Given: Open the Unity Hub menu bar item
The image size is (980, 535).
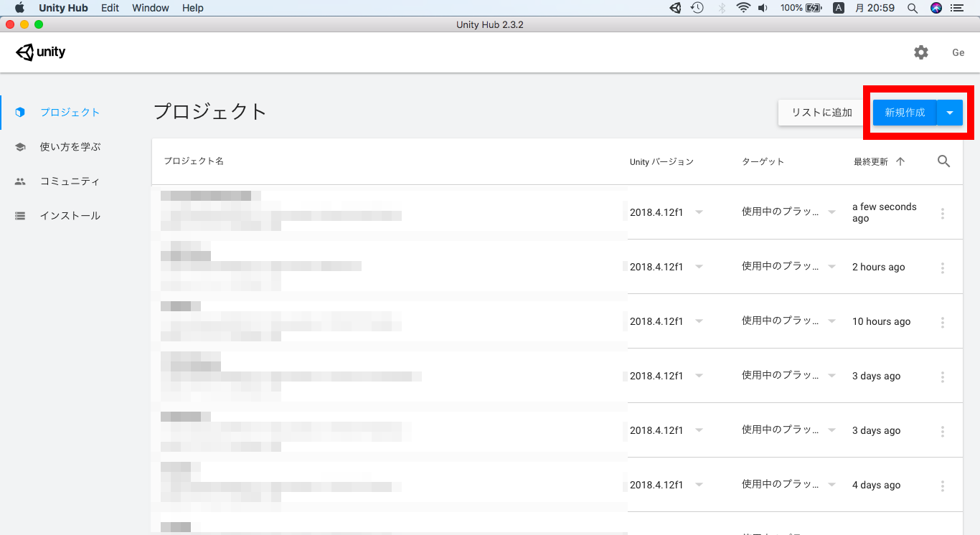Looking at the screenshot, I should pos(63,8).
